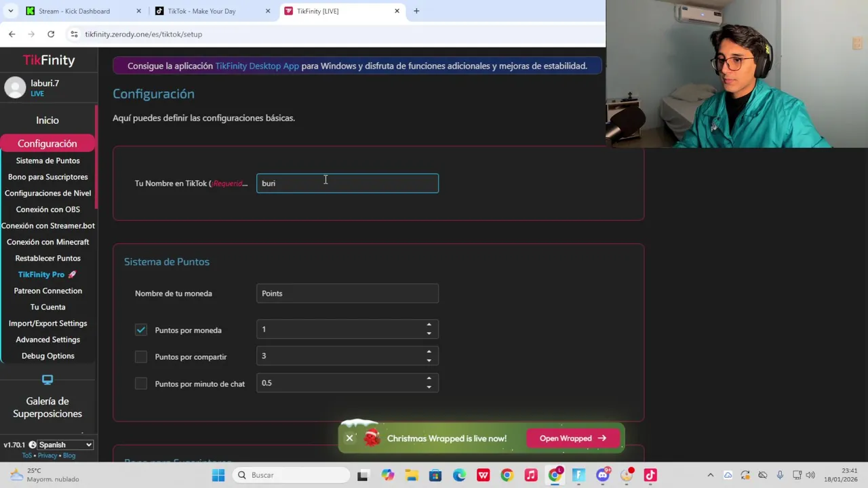Select Configuración in the sidebar

click(x=47, y=143)
